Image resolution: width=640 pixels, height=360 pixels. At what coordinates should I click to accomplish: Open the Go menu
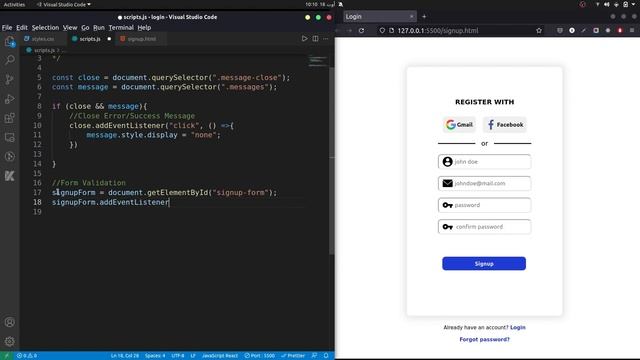(x=85, y=28)
